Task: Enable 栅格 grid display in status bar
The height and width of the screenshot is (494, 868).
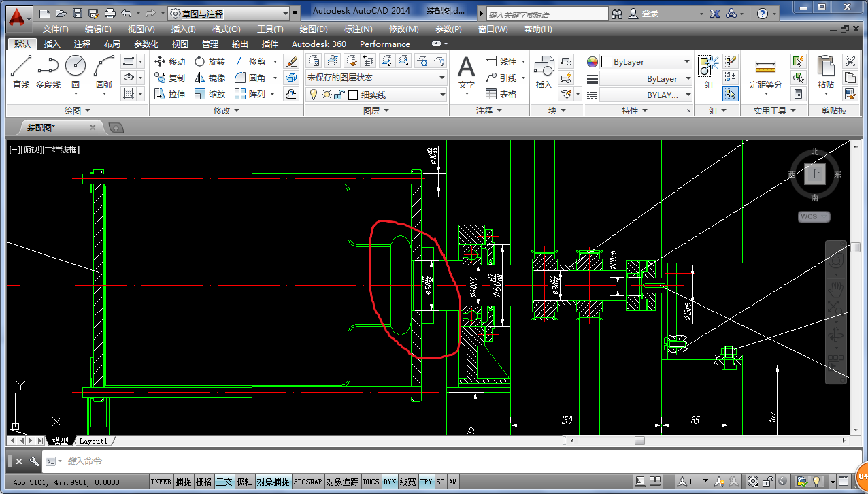Action: coord(203,482)
